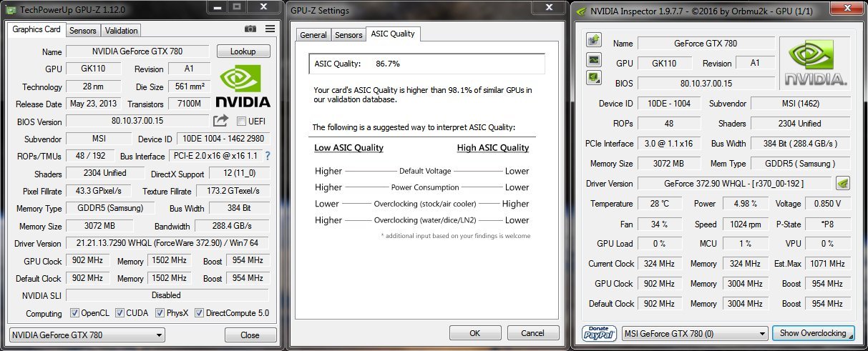Click the Subvendor value MSI (1462)

(801, 104)
